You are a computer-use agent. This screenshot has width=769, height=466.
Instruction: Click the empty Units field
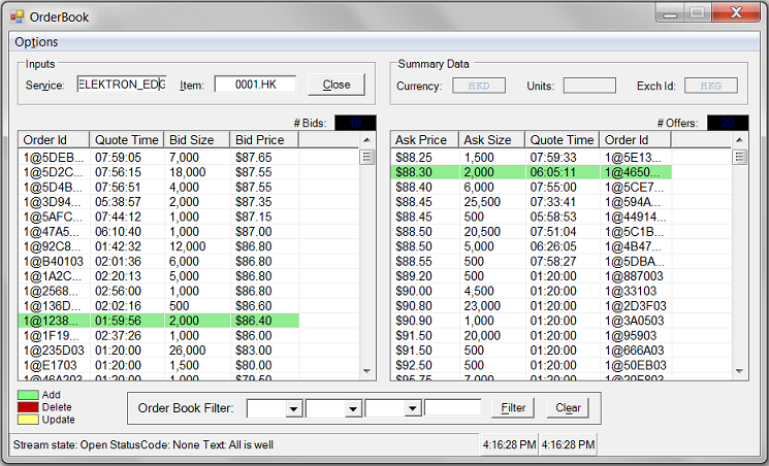click(x=589, y=86)
